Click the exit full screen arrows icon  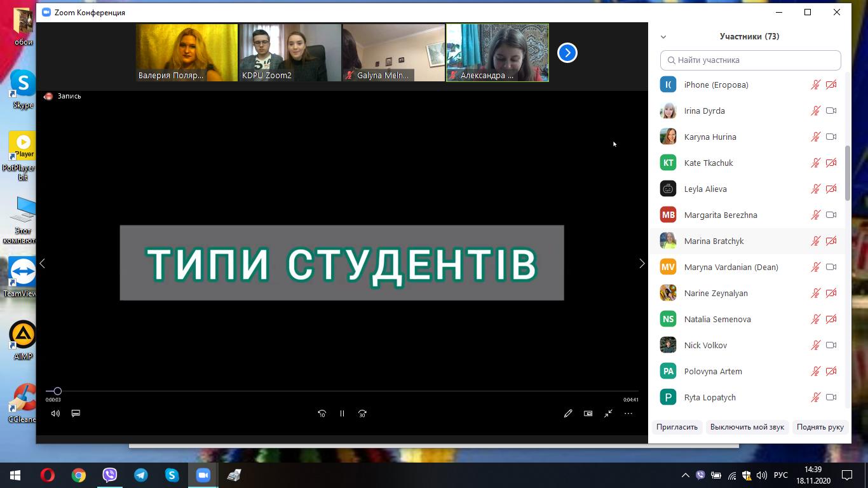pyautogui.click(x=608, y=414)
